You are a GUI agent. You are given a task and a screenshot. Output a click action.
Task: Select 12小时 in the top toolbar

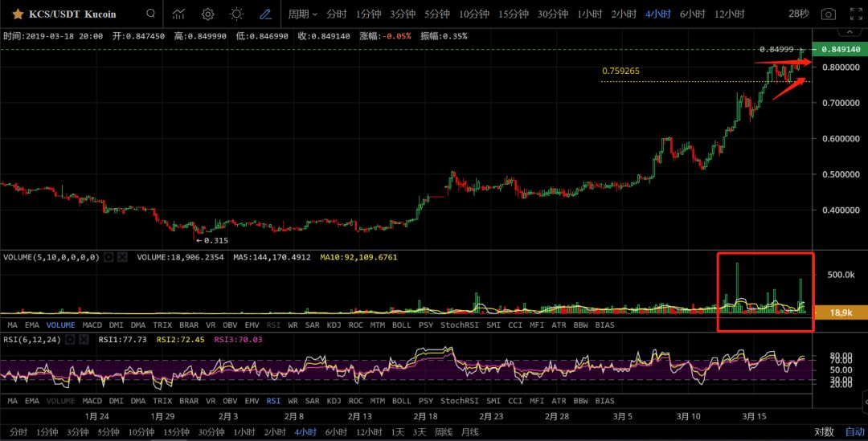point(729,14)
